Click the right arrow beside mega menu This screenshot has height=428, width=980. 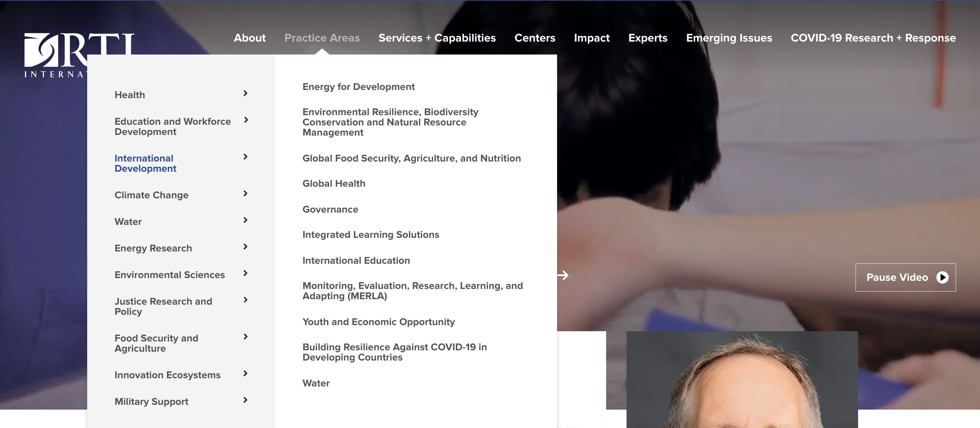click(x=563, y=275)
